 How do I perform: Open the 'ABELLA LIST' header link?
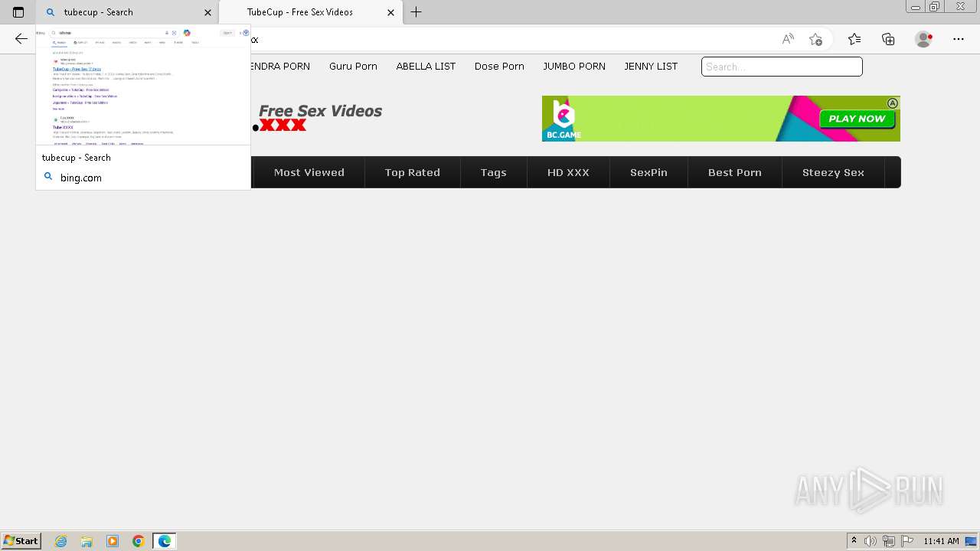426,67
